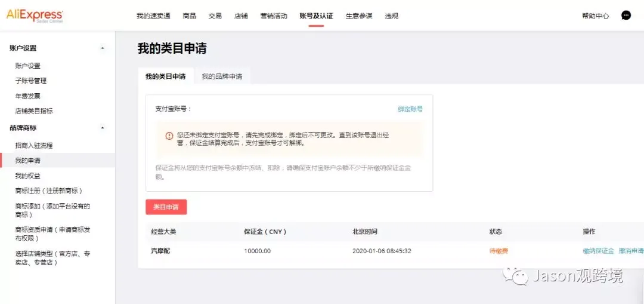Open 子账号管理 in sidebar
Image resolution: width=644 pixels, height=304 pixels.
pos(31,81)
